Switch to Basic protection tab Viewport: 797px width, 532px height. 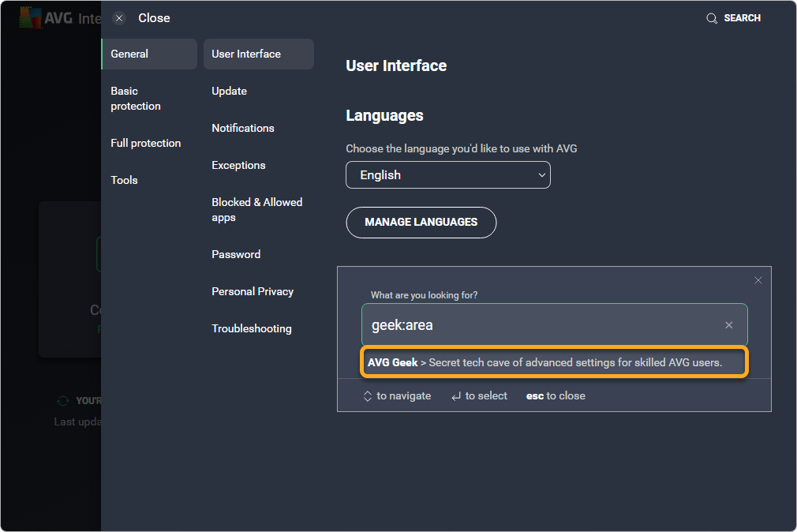(x=136, y=99)
